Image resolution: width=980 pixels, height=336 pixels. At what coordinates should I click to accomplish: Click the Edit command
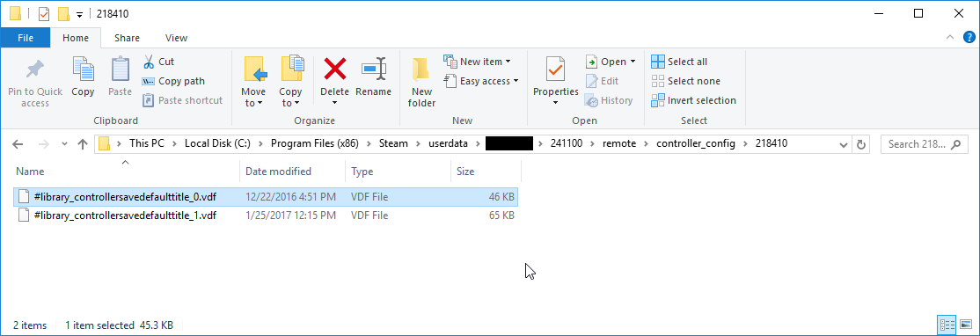(x=603, y=81)
